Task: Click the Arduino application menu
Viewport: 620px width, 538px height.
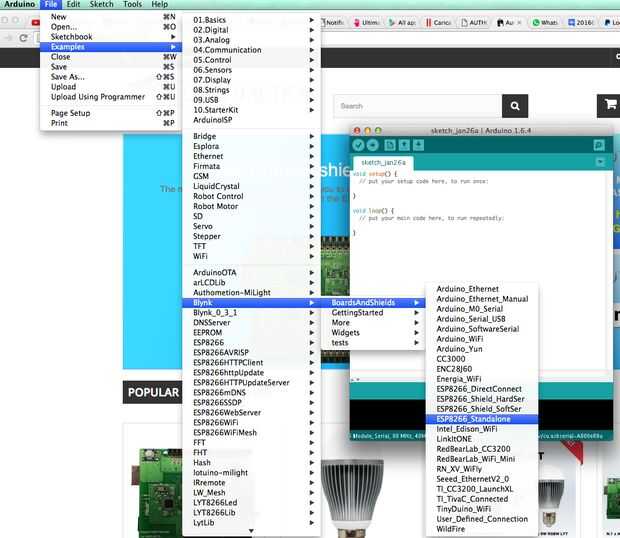Action: point(20,4)
